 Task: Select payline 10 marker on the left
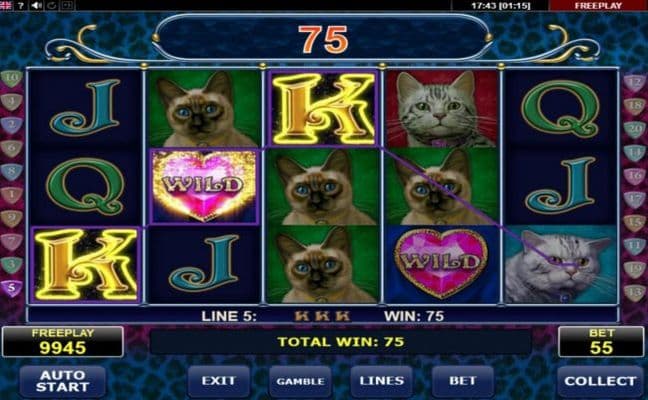[12, 78]
